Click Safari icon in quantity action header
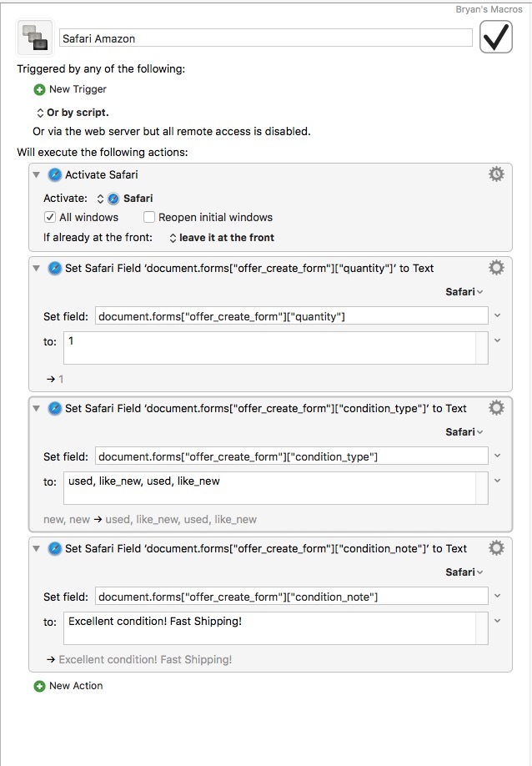The image size is (532, 766). coord(55,268)
